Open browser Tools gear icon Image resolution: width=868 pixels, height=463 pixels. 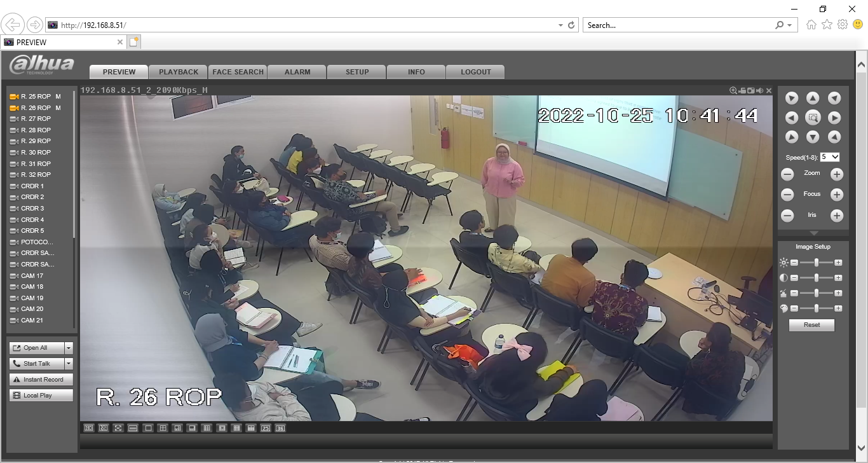coord(843,24)
